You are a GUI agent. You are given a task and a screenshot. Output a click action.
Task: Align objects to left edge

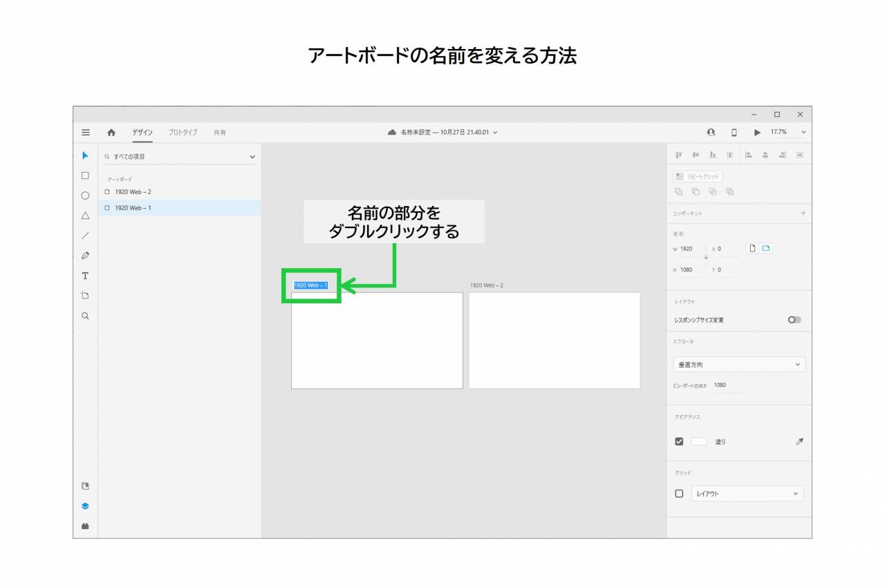tap(749, 155)
